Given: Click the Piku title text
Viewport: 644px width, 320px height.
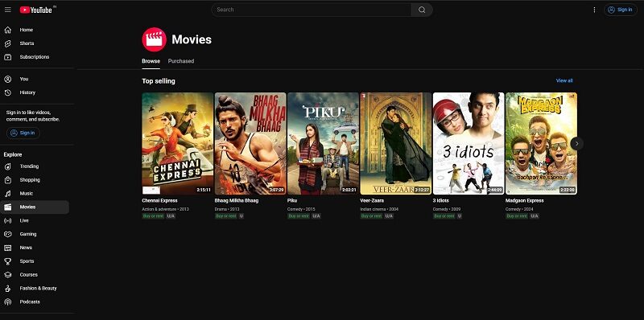Looking at the screenshot, I should (292, 201).
